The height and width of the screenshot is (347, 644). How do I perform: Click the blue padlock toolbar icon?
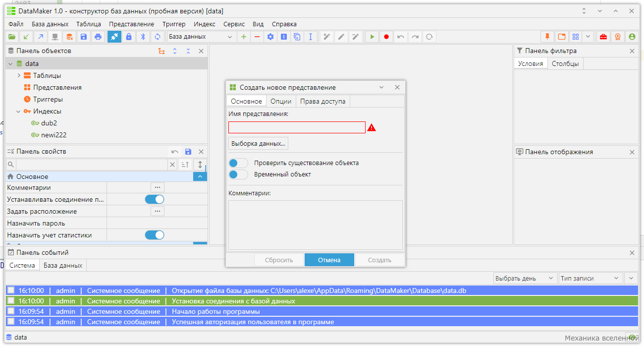coord(129,37)
